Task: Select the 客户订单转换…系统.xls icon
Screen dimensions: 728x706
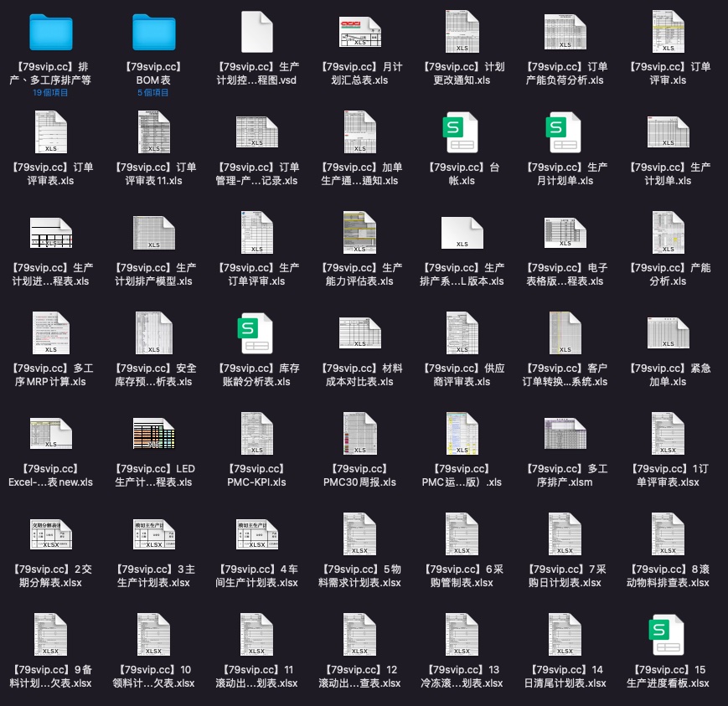Action: coord(565,333)
